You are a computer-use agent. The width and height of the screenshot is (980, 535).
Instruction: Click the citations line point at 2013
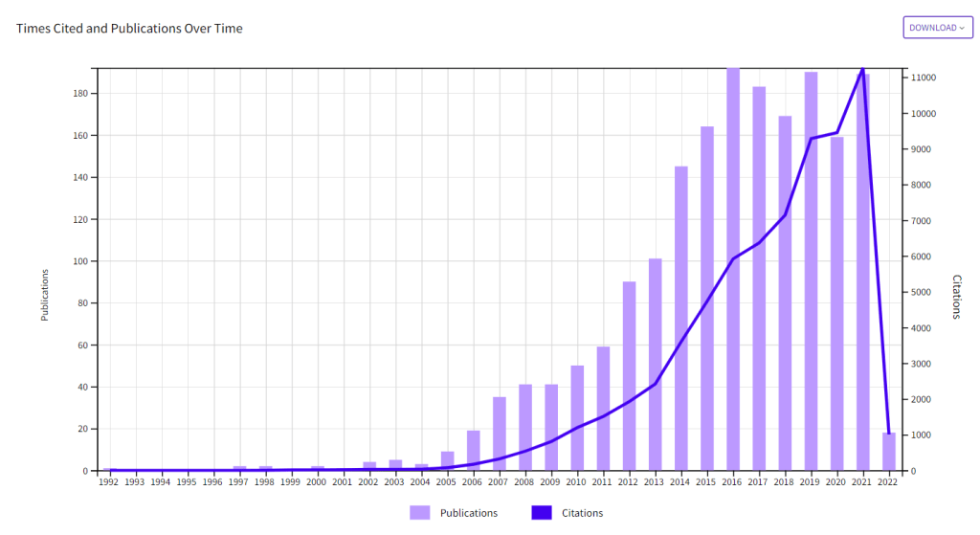pyautogui.click(x=655, y=385)
